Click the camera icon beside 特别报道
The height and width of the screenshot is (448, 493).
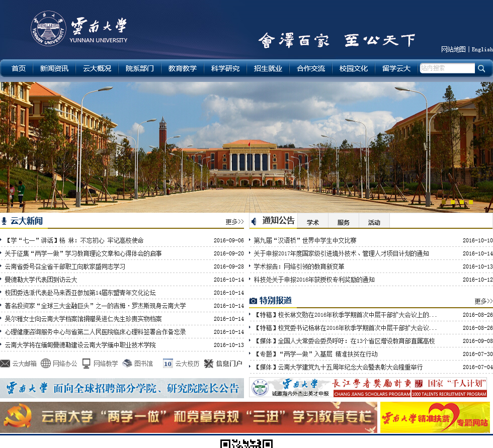pyautogui.click(x=253, y=301)
